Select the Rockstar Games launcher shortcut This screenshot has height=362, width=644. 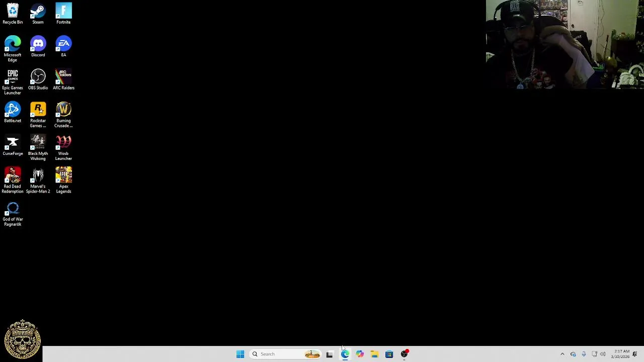38,115
